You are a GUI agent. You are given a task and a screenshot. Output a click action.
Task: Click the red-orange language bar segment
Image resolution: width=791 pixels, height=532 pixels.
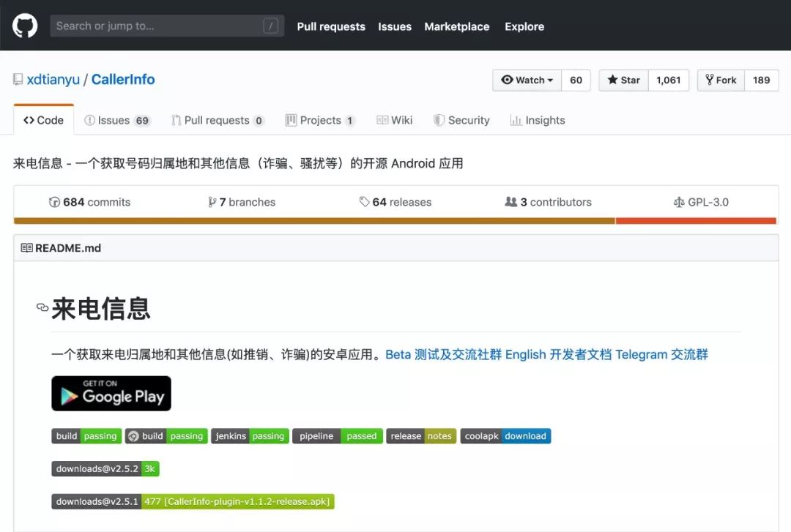point(697,221)
